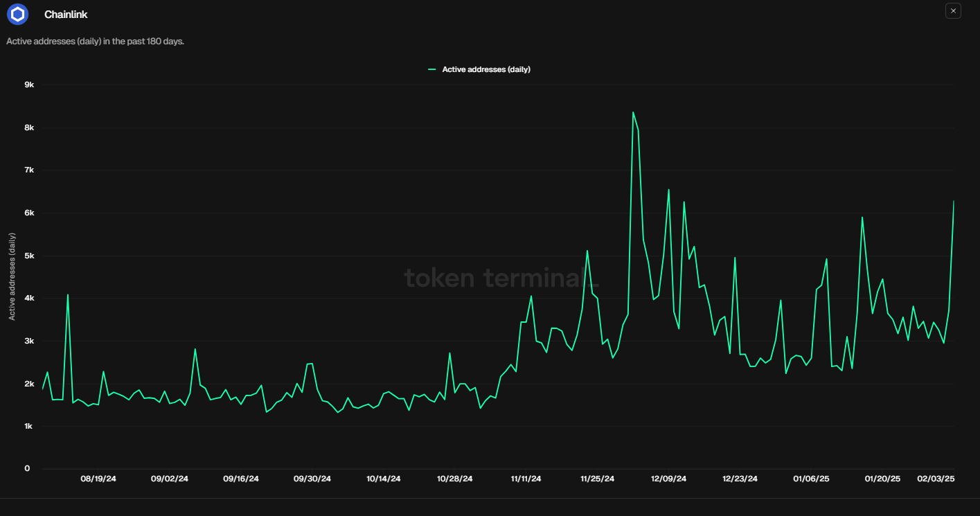The image size is (980, 516).
Task: Click the 0 label at the y-axis bottom
Action: 27,469
